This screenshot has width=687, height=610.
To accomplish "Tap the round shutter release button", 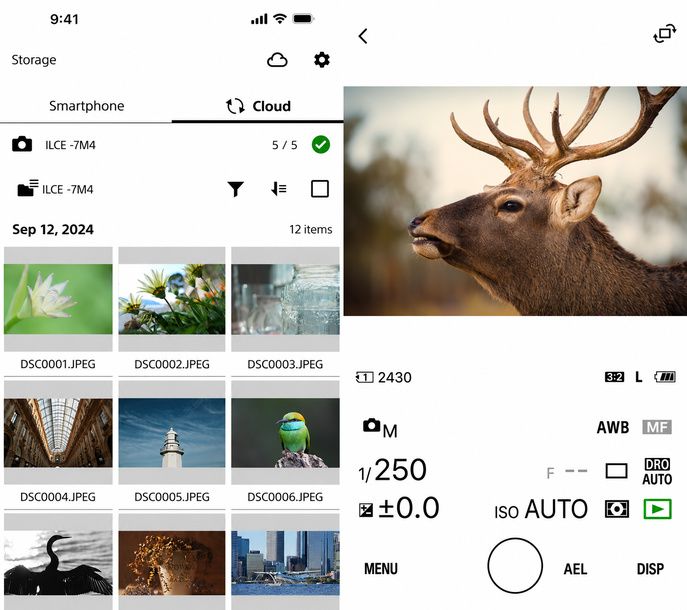I will [515, 565].
